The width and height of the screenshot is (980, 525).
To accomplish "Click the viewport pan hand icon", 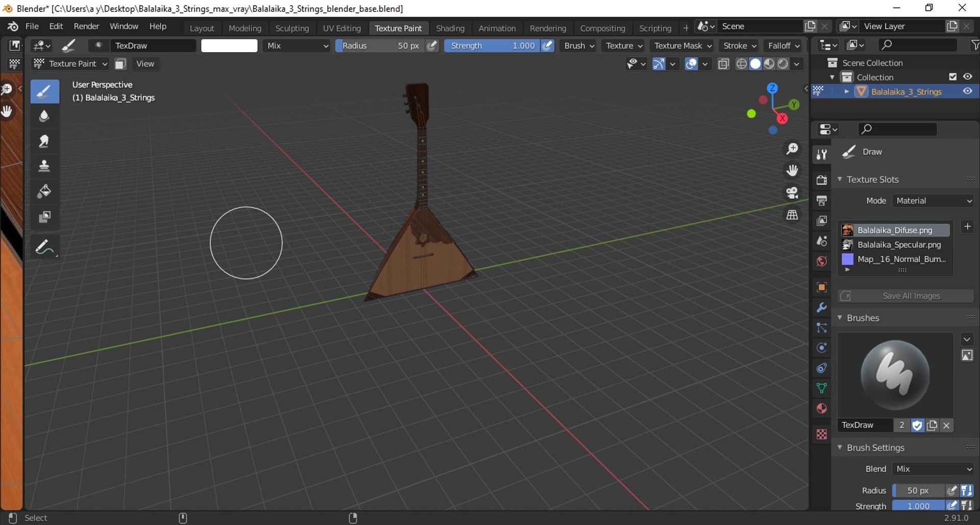I will 792,171.
